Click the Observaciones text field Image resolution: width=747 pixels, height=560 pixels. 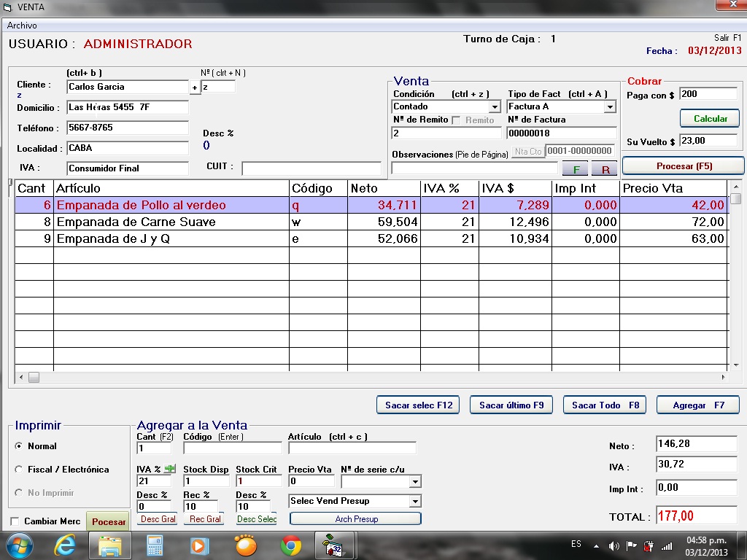[x=474, y=168]
